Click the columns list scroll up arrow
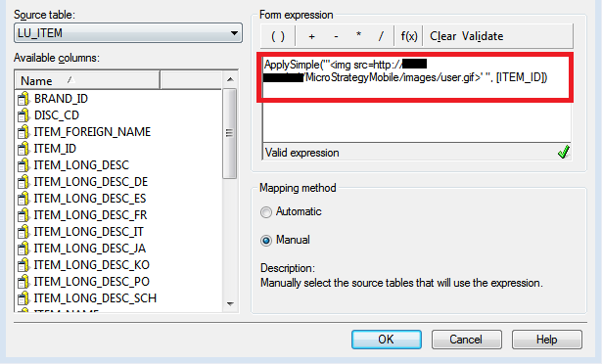Screen dimensions: 602x364 coord(230,79)
